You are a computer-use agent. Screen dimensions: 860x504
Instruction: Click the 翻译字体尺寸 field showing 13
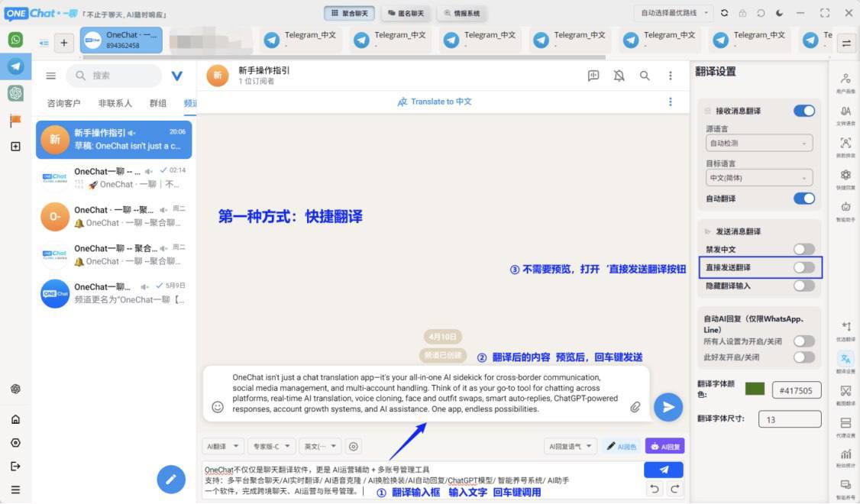click(790, 419)
